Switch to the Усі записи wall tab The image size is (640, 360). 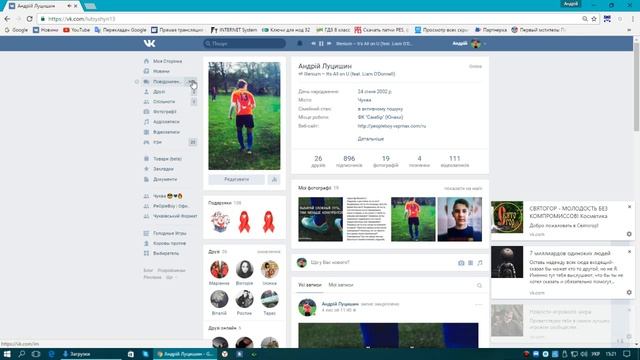point(310,285)
